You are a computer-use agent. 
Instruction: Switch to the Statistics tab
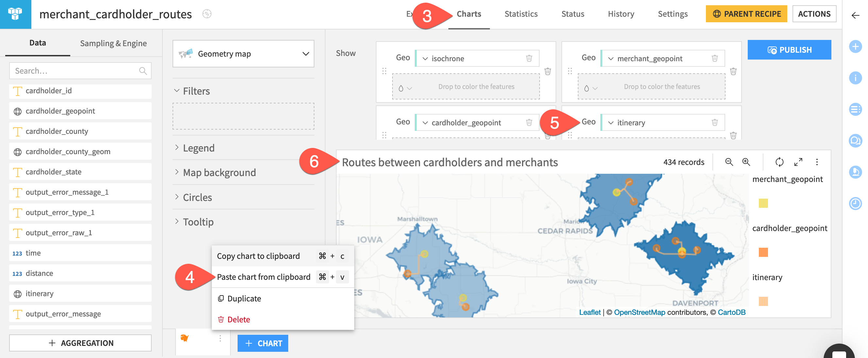521,14
